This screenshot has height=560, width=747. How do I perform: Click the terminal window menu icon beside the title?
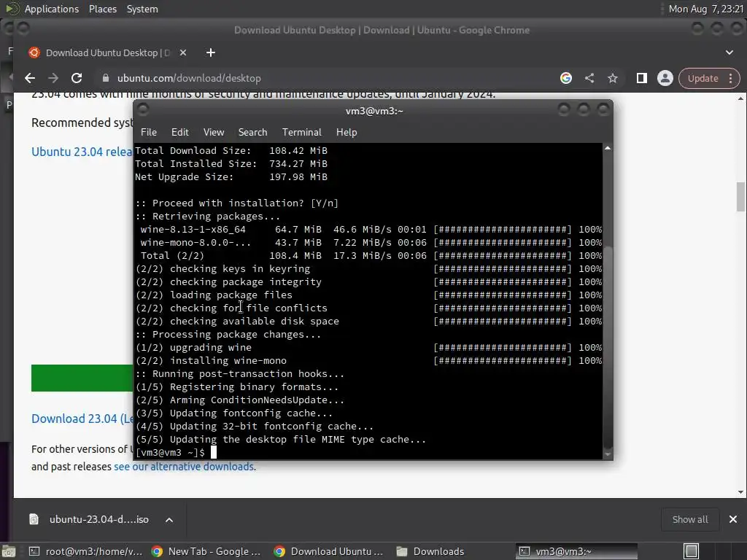click(142, 110)
